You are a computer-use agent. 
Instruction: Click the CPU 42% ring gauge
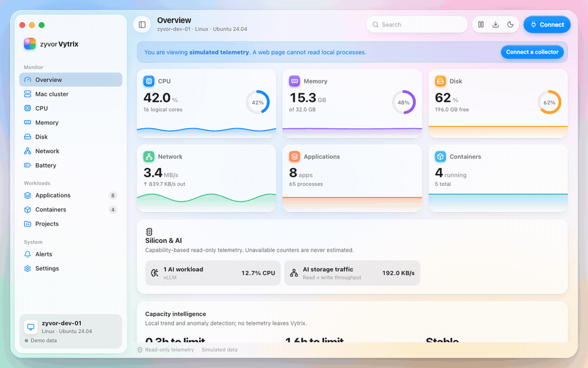pyautogui.click(x=258, y=102)
